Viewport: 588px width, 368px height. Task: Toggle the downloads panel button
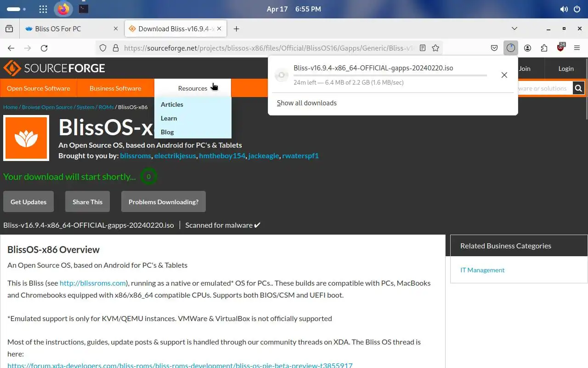(x=511, y=48)
